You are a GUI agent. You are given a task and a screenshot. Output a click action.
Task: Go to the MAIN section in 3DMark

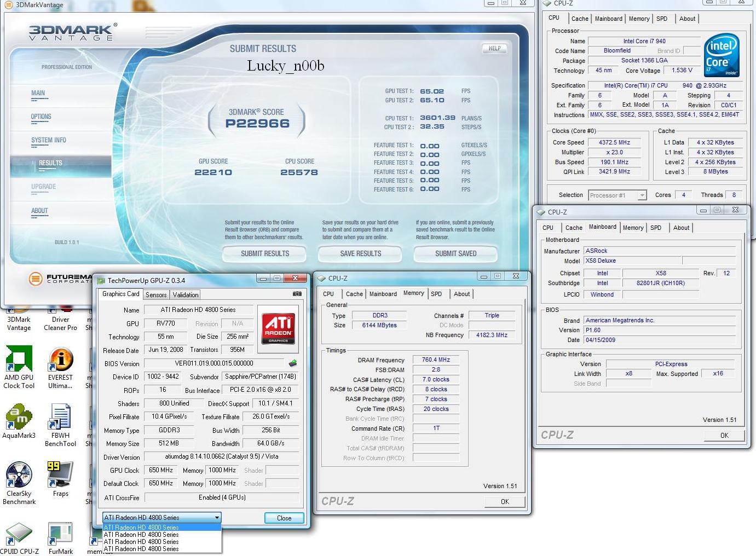click(x=38, y=93)
